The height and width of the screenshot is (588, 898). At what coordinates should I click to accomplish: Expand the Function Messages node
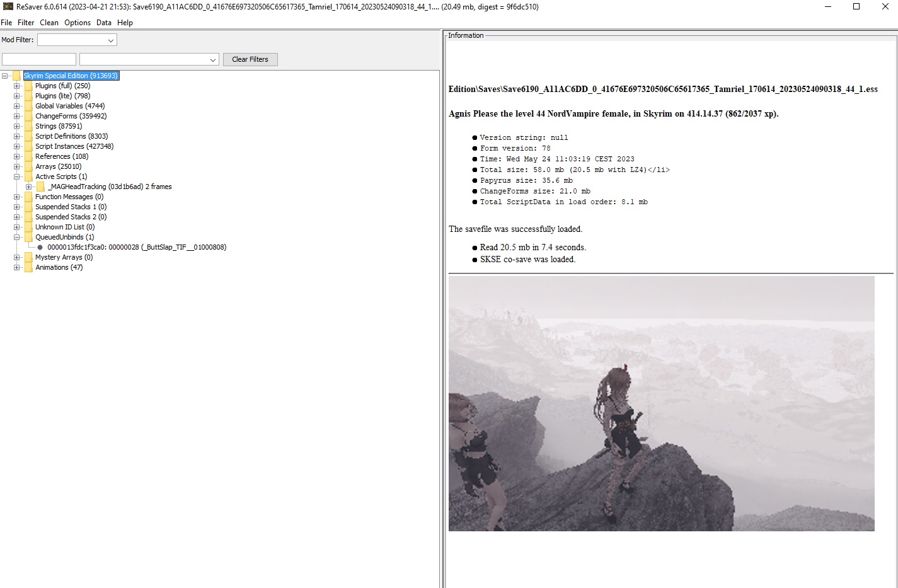[17, 197]
